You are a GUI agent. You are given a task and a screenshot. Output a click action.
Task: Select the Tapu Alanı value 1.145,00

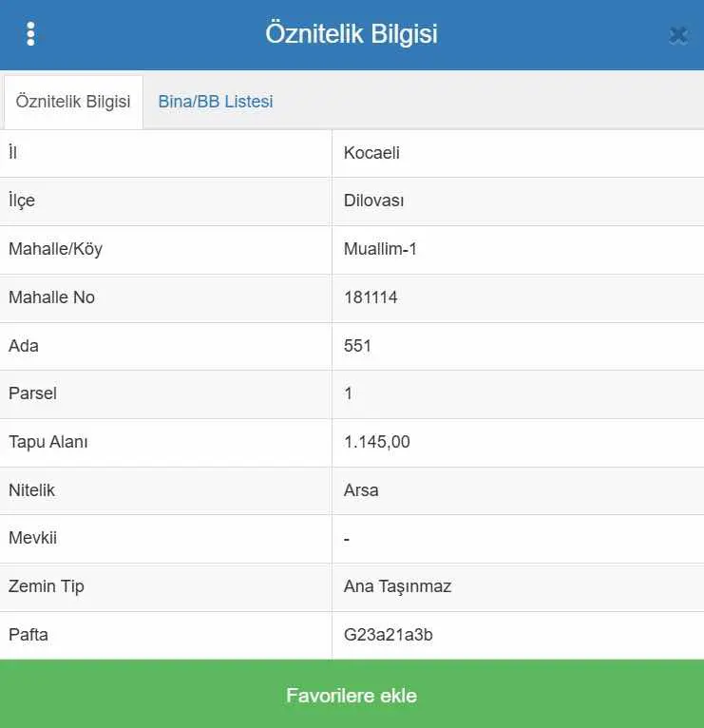click(x=377, y=442)
